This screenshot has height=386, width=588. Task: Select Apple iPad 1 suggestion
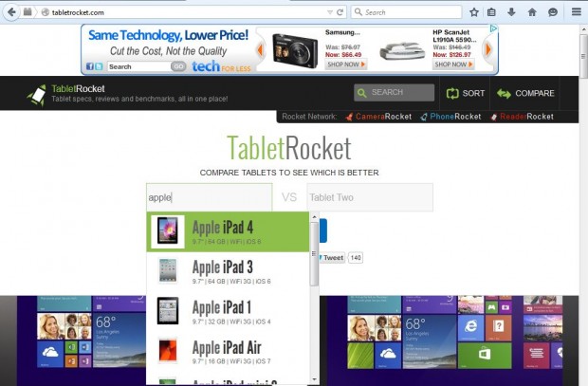[228, 312]
